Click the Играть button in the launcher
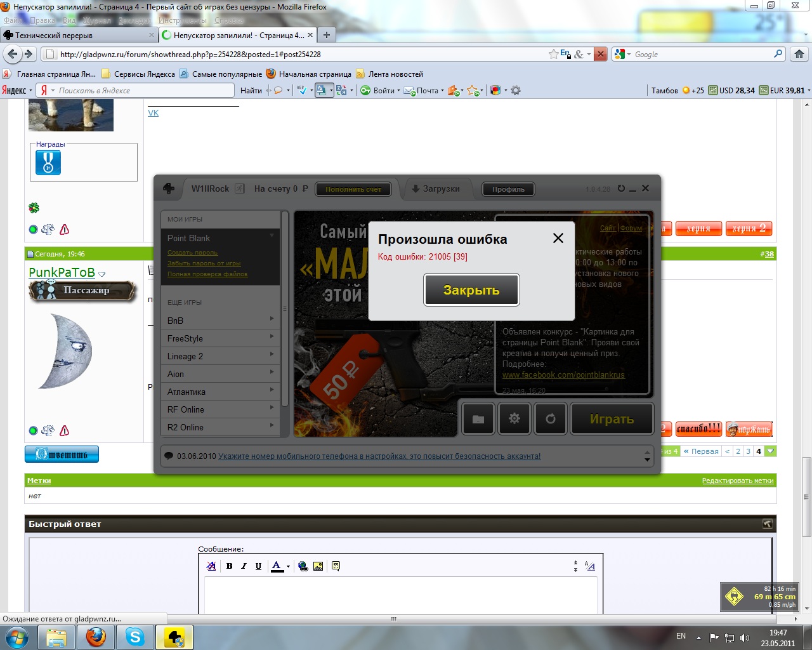 612,419
